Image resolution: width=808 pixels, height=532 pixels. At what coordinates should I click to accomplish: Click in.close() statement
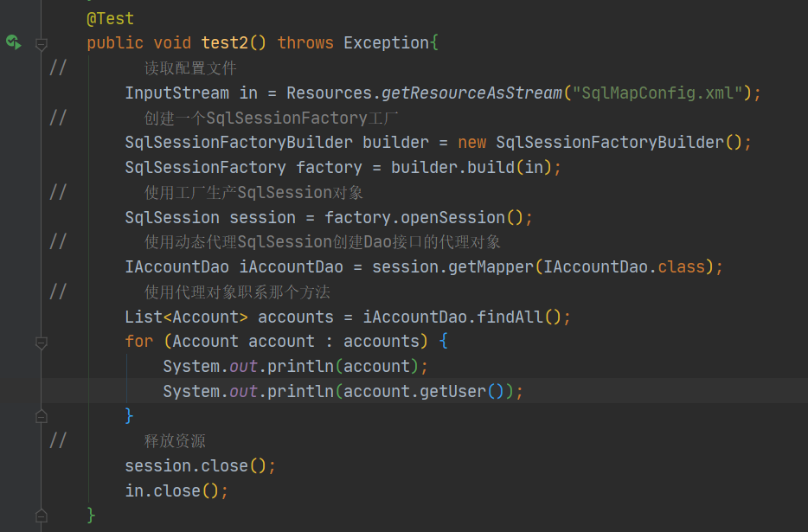(176, 491)
